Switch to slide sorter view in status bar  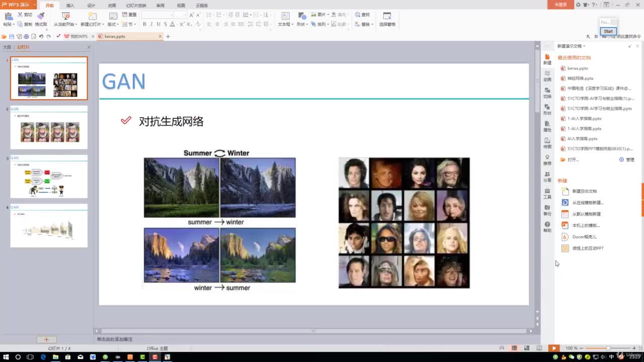click(x=526, y=348)
